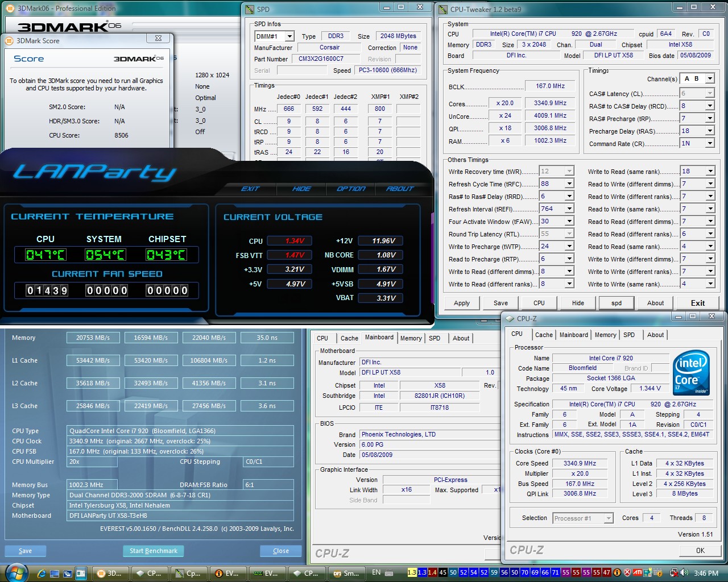Click the 3DMark taskbar button
728x582 pixels.
coord(110,573)
